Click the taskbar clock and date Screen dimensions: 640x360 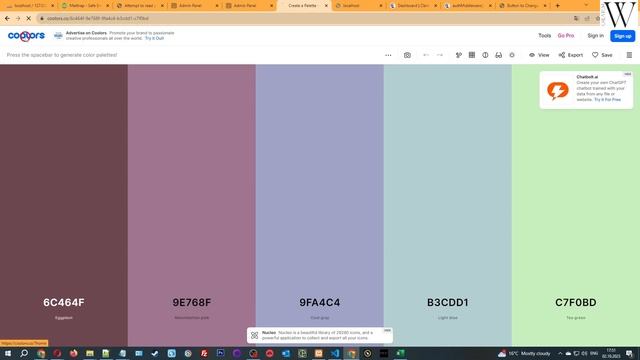pyautogui.click(x=611, y=353)
